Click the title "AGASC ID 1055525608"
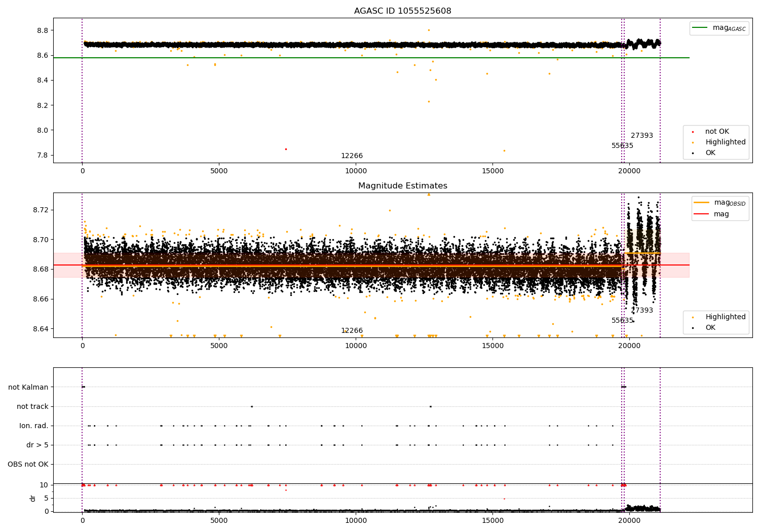The image size is (760, 532). 402,11
